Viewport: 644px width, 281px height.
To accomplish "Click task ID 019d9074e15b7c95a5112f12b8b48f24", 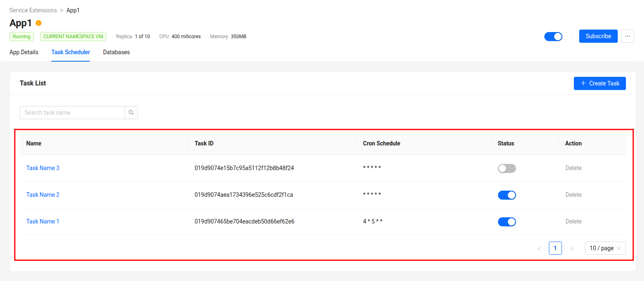I will point(244,168).
